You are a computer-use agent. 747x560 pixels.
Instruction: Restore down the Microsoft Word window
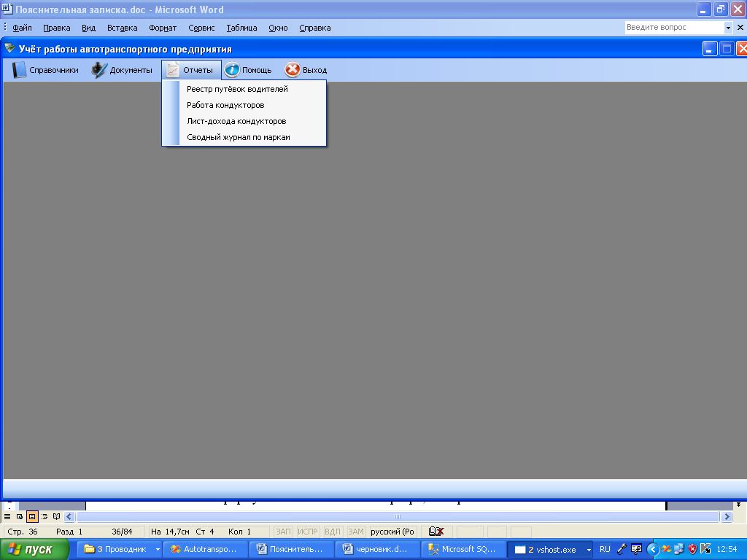point(720,9)
